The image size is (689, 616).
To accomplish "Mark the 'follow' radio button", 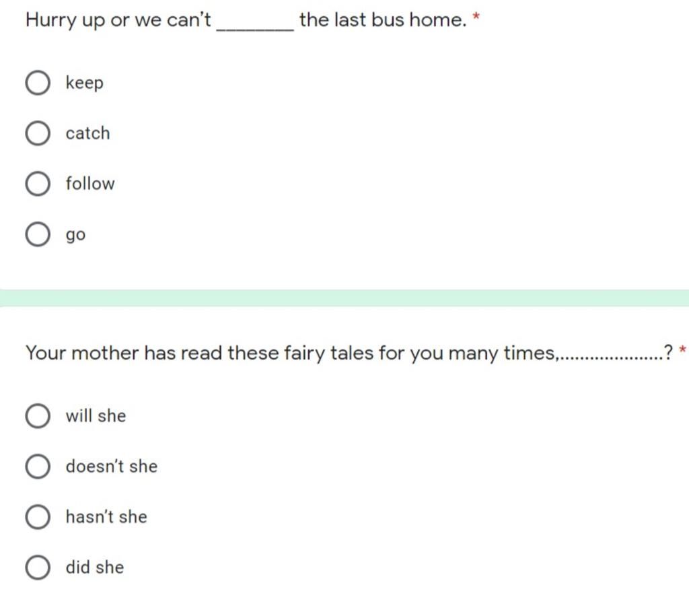I will click(38, 184).
